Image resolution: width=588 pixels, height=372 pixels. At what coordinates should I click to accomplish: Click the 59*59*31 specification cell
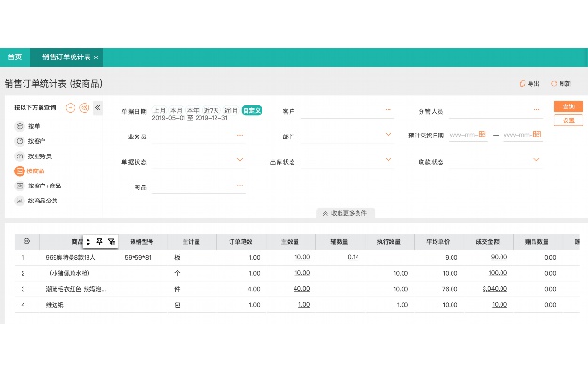(137, 257)
